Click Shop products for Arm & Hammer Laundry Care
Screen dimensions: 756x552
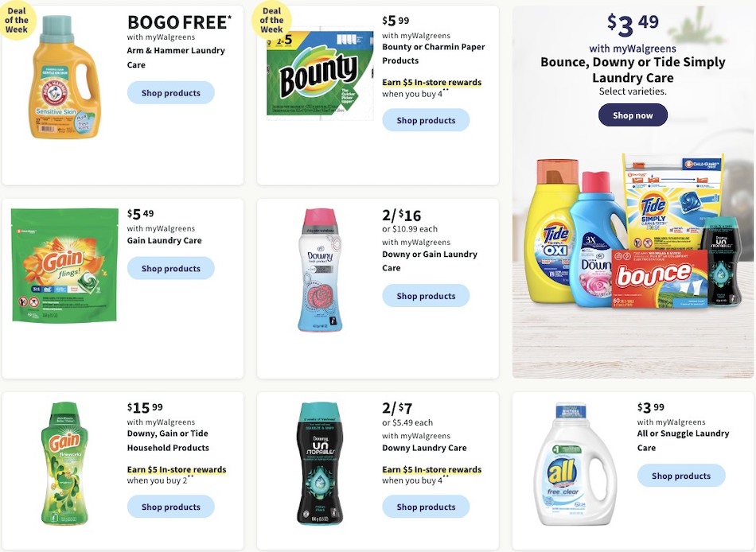pyautogui.click(x=170, y=92)
